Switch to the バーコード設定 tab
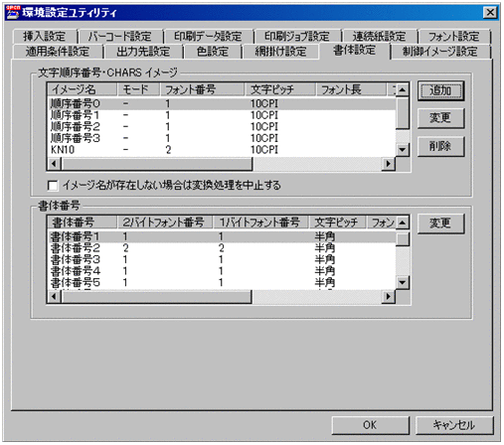The width and height of the screenshot is (504, 445). [120, 37]
